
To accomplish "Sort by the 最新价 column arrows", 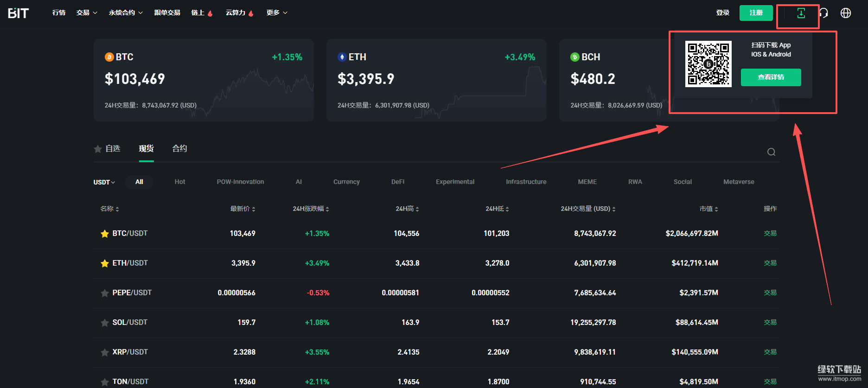I will click(254, 209).
